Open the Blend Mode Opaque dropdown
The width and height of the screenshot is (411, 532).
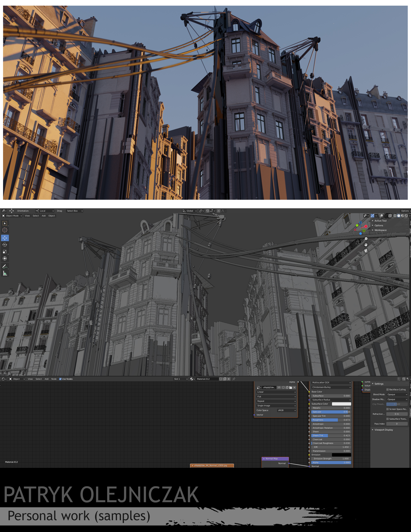(397, 394)
